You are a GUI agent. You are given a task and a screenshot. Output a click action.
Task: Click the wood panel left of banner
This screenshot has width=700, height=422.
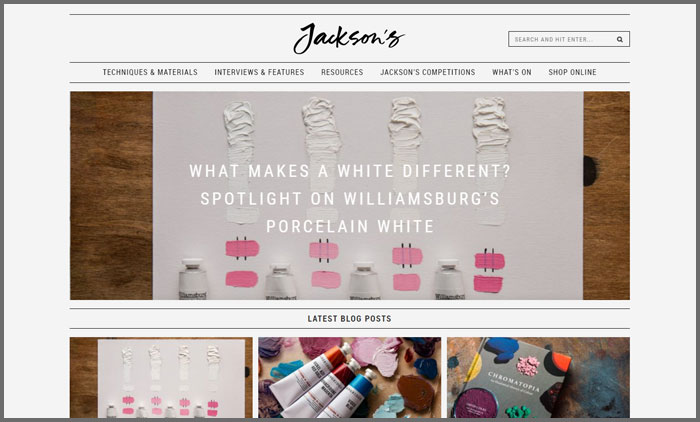click(111, 196)
